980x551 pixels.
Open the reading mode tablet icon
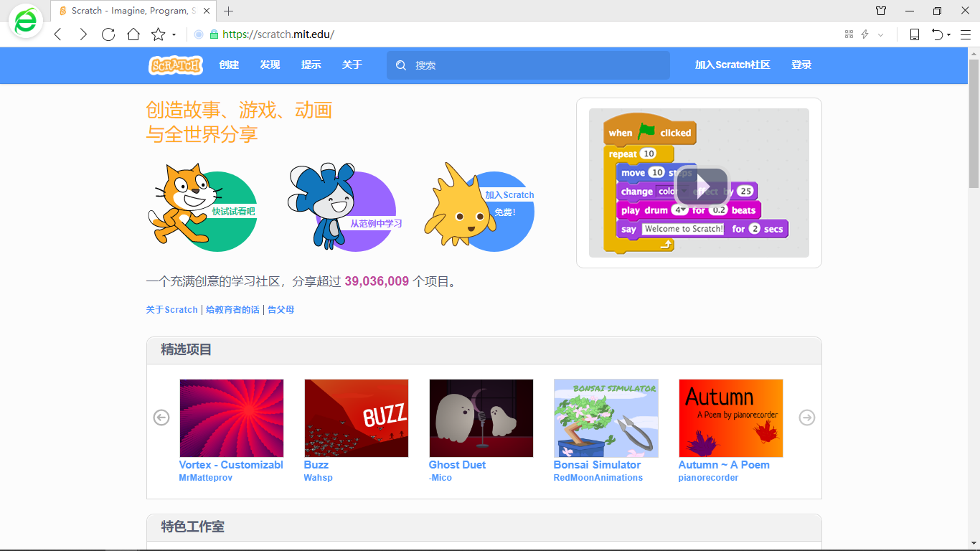(915, 34)
